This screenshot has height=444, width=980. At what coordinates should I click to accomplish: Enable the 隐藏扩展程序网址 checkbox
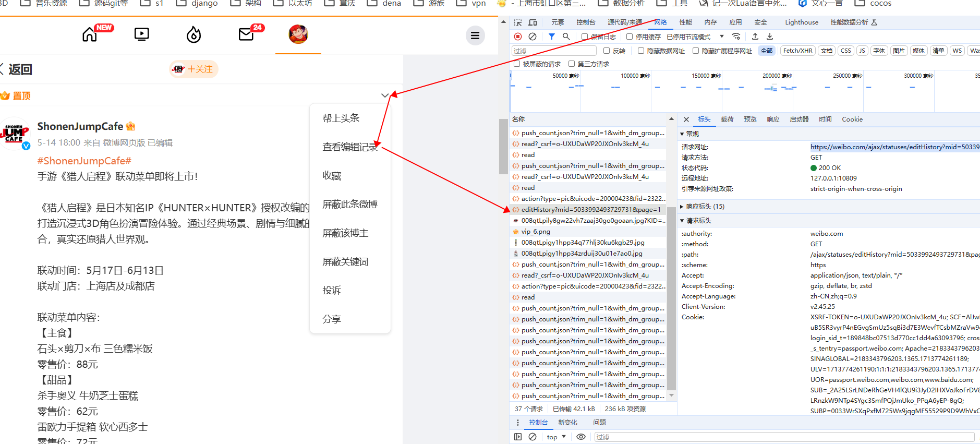click(696, 51)
